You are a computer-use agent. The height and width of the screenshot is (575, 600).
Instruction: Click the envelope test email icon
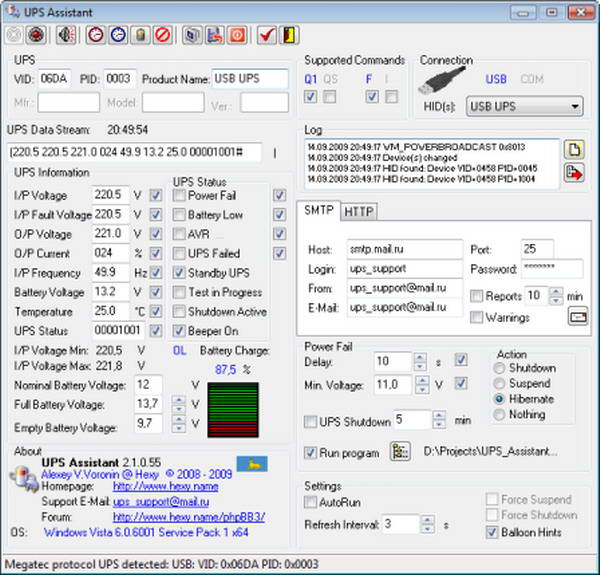[x=576, y=316]
